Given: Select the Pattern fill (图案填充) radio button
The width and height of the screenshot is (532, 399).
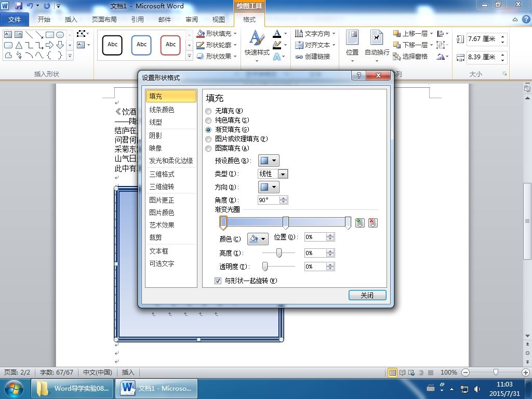Looking at the screenshot, I should [208, 148].
